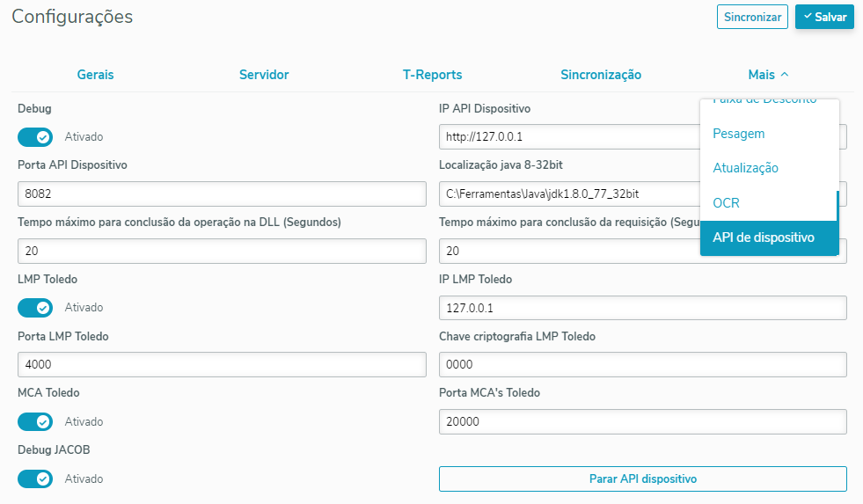This screenshot has height=504, width=863.
Task: Open the OCR menu option
Action: click(727, 203)
